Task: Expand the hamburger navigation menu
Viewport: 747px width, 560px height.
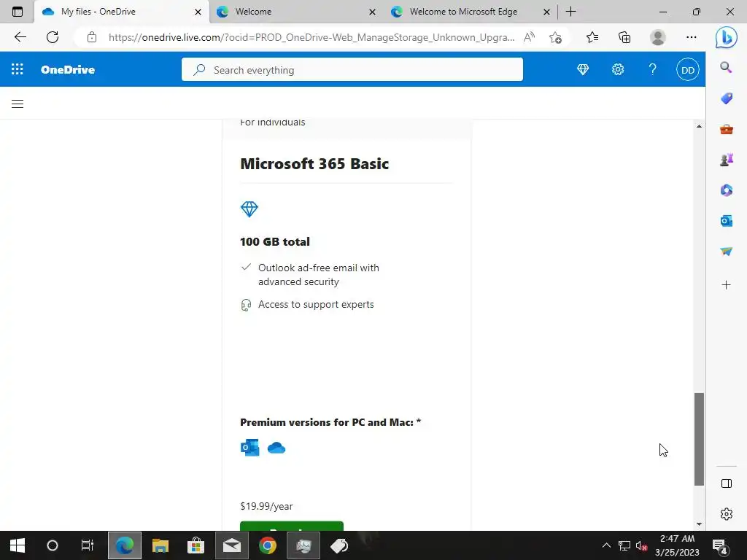Action: point(18,104)
